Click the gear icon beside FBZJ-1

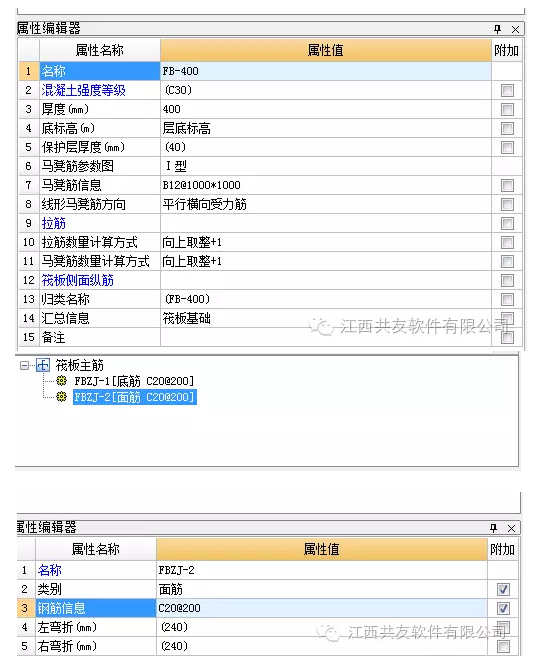(61, 381)
